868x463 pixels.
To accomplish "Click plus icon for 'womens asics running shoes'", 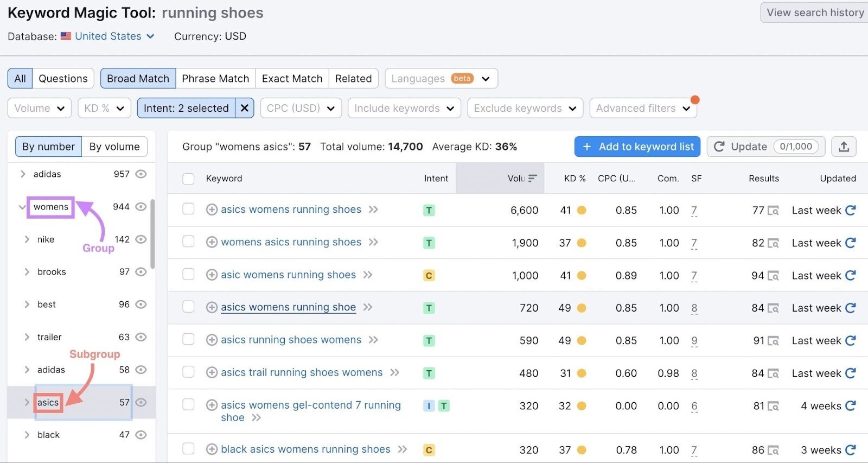I will 212,242.
